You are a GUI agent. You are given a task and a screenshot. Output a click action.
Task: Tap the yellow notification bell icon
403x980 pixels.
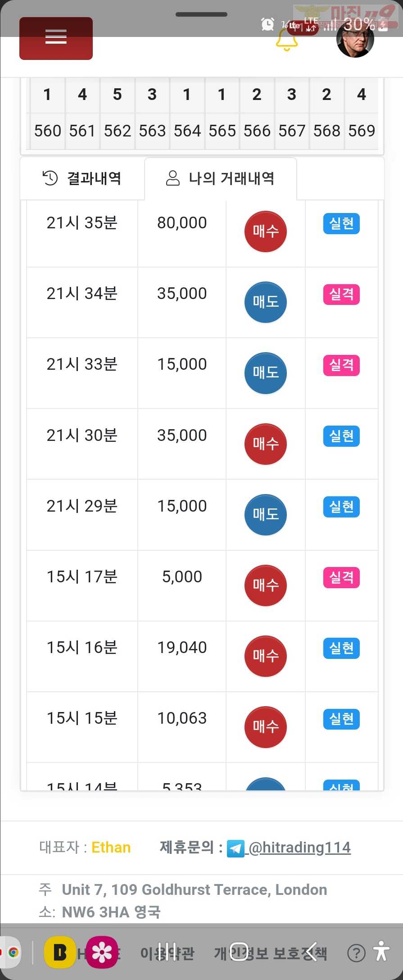click(287, 40)
